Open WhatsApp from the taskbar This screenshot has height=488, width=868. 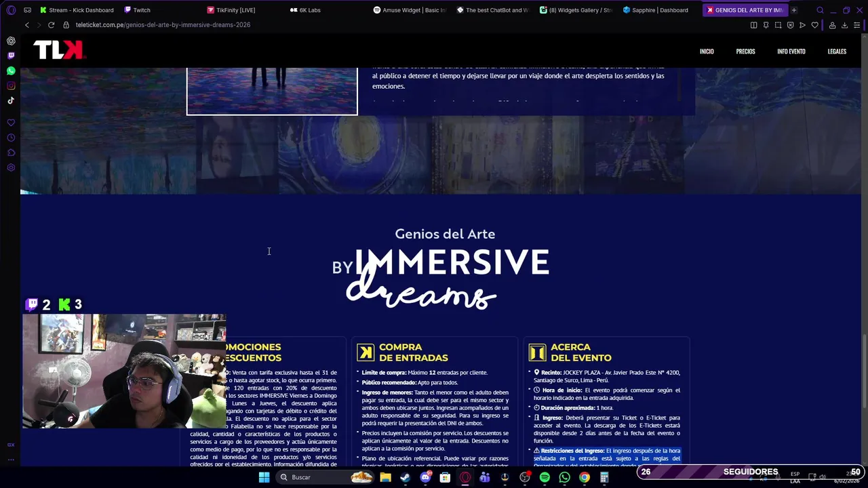[x=564, y=477]
